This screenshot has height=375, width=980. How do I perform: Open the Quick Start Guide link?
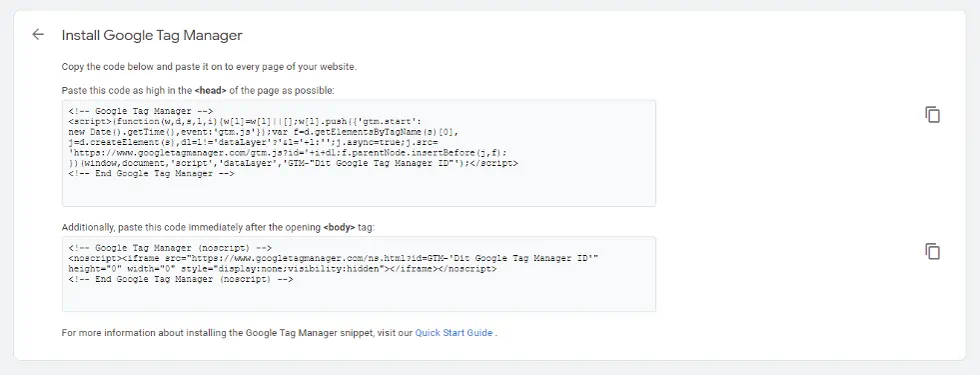tap(454, 332)
